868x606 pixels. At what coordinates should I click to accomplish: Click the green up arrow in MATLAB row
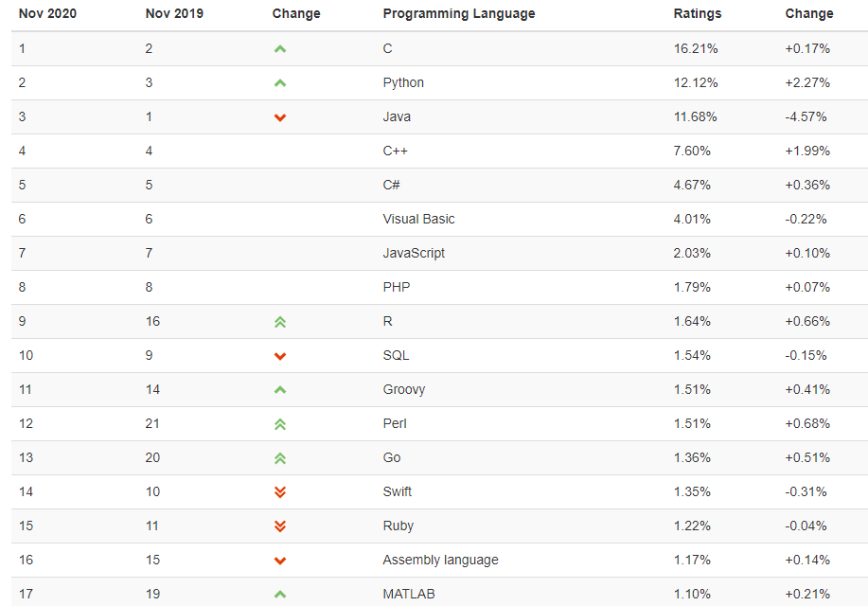(280, 595)
